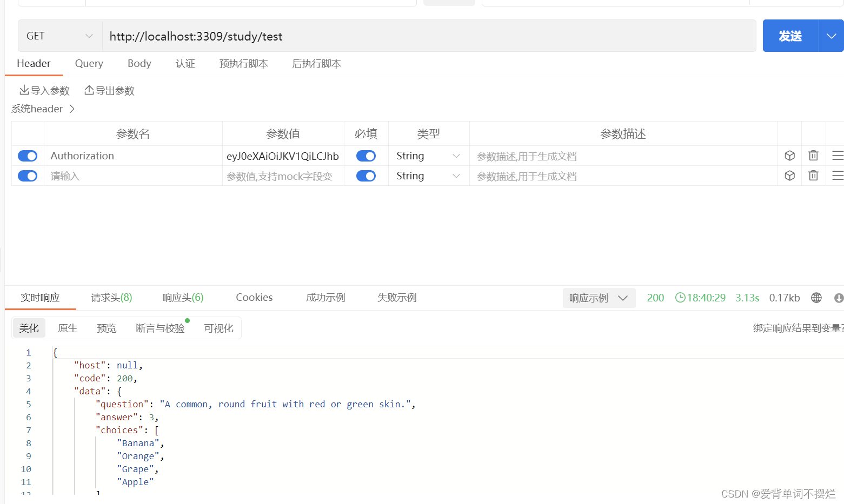Click drag handle of the Authorization row
This screenshot has height=504, width=844.
[x=838, y=156]
